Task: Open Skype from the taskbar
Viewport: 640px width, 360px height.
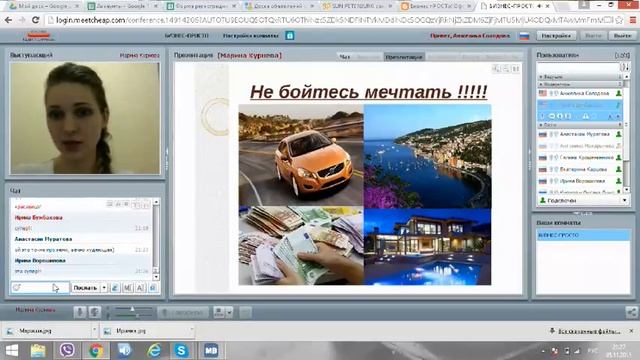Action: tap(181, 350)
